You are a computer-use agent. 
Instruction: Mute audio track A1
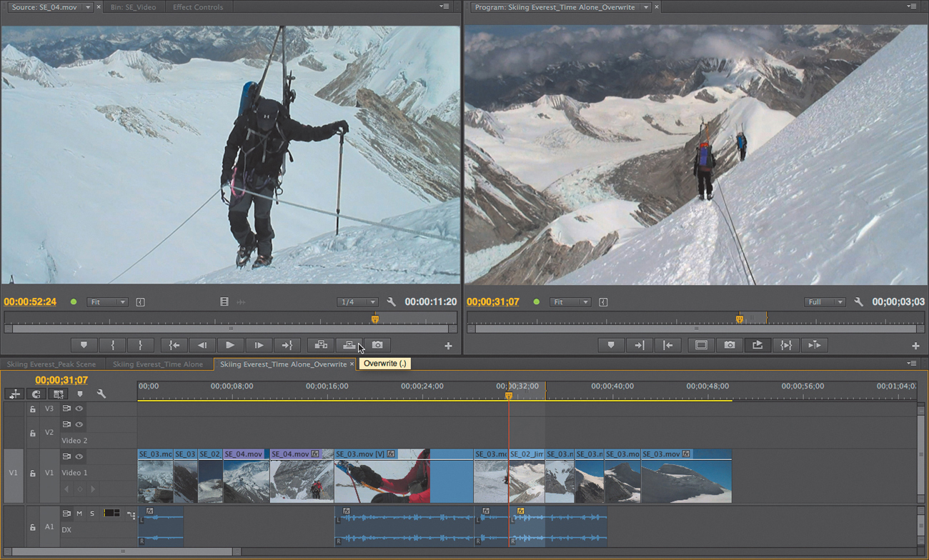coord(79,514)
